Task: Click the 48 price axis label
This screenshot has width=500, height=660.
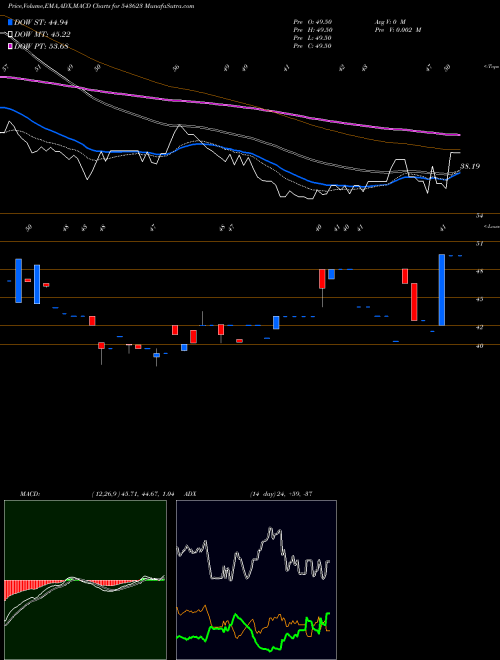Action: pos(479,271)
